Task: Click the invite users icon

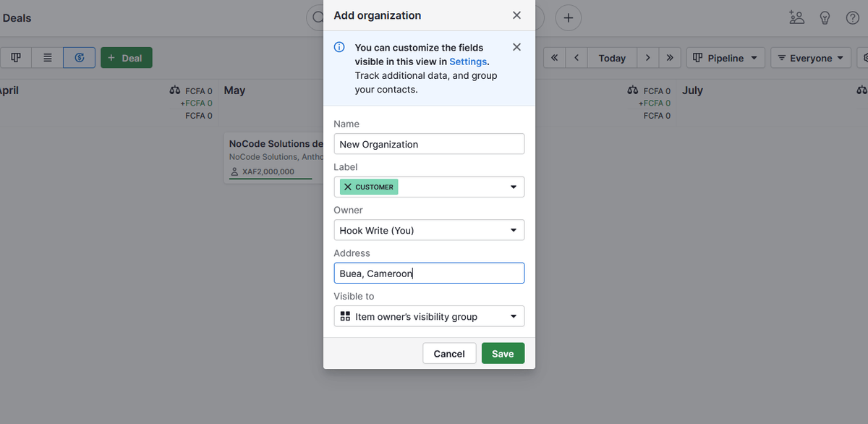Action: [797, 17]
